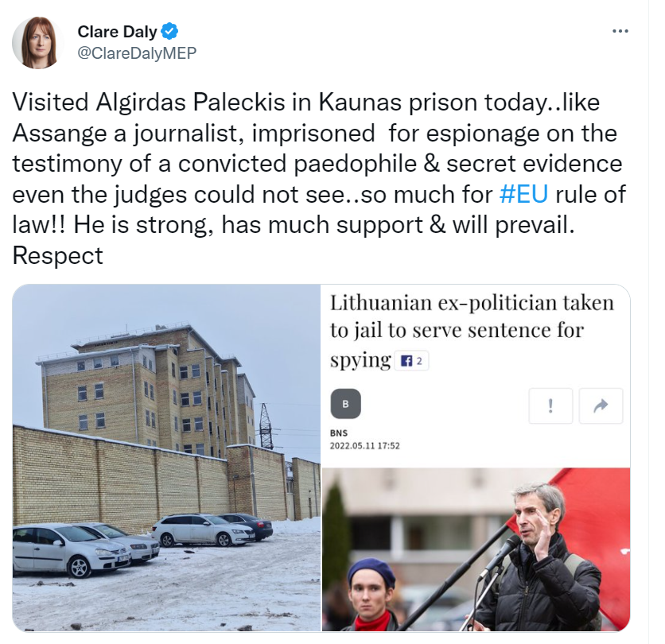
Task: Click the BNS source 'B' avatar icon
Action: click(x=346, y=404)
